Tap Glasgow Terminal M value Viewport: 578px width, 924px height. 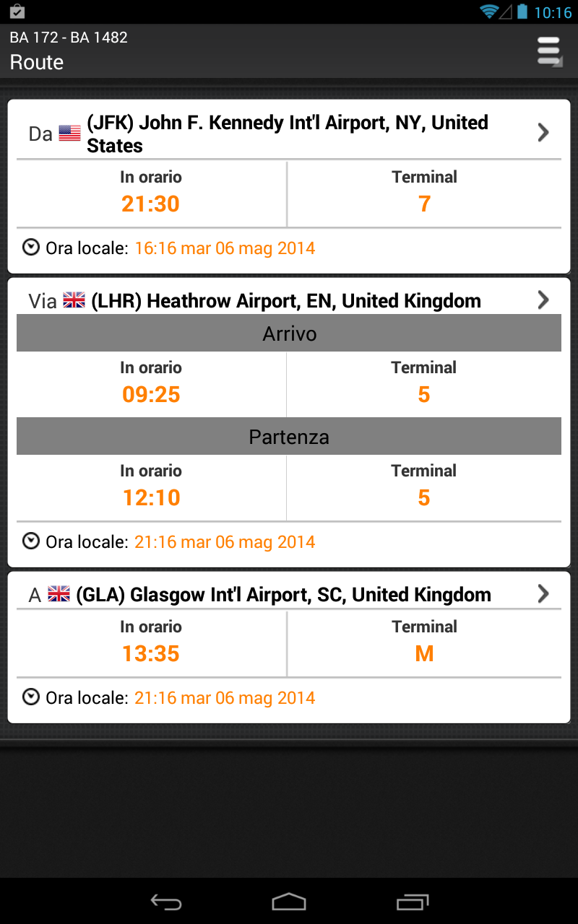tap(424, 654)
